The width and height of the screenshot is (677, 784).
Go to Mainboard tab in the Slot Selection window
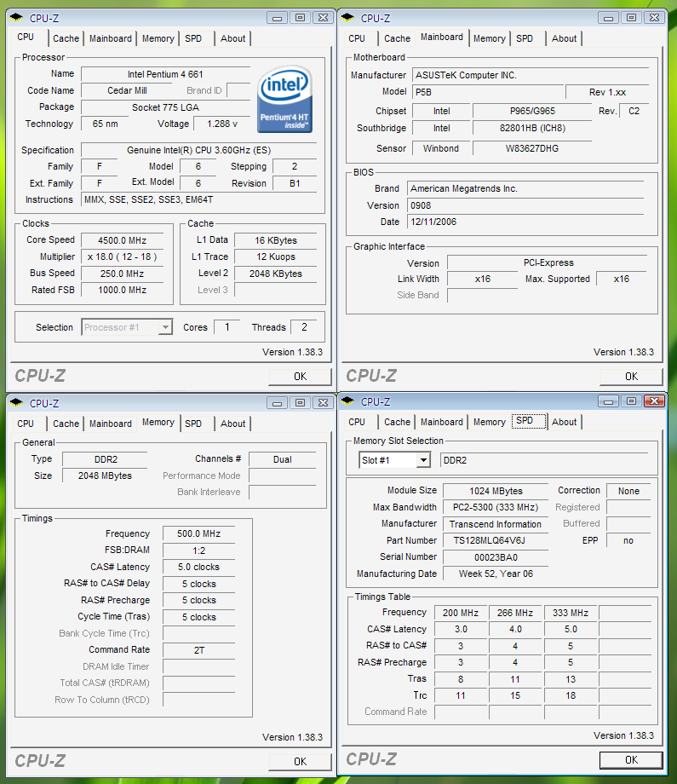pos(442,422)
